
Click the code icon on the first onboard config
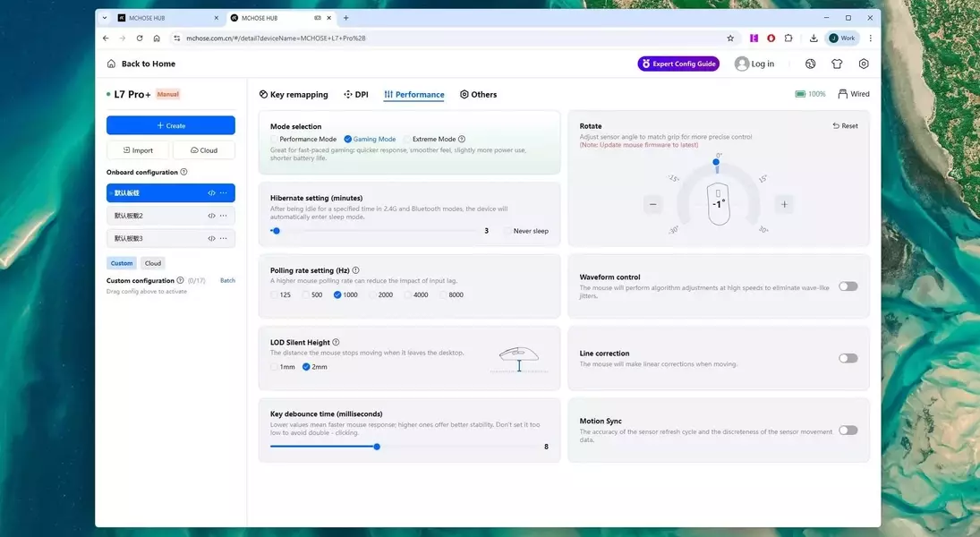click(x=211, y=192)
